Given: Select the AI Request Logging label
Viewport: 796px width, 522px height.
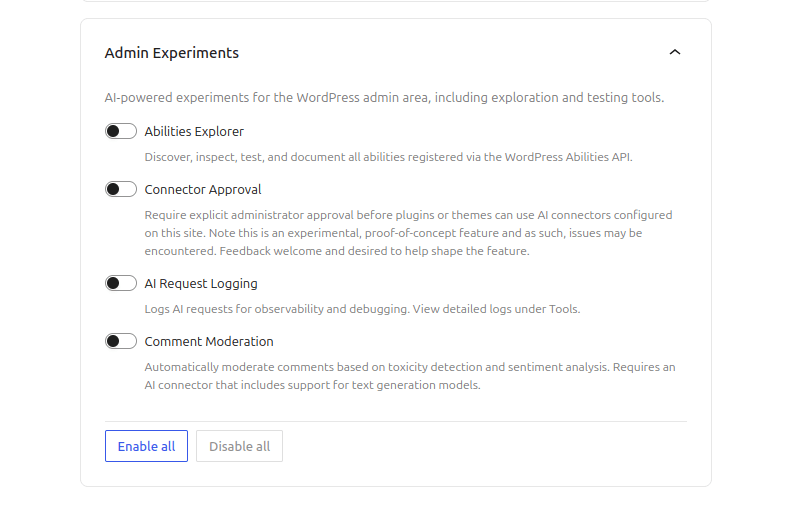Looking at the screenshot, I should tap(201, 283).
